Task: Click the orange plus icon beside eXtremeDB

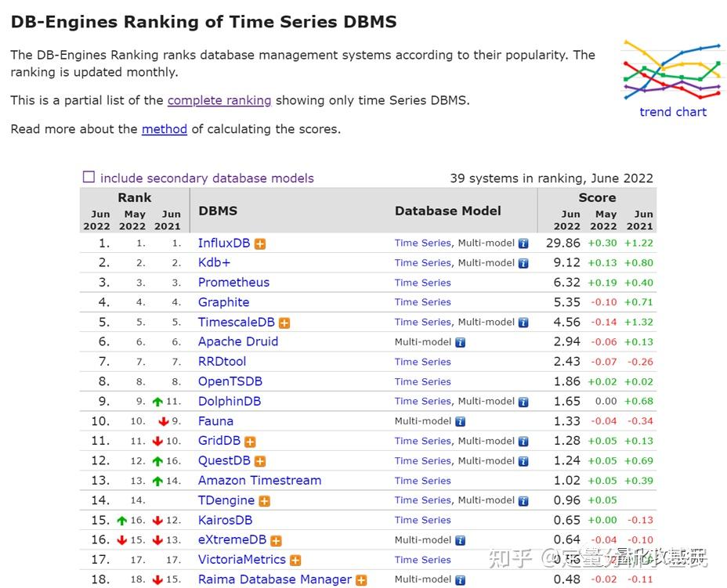Action: click(x=276, y=541)
